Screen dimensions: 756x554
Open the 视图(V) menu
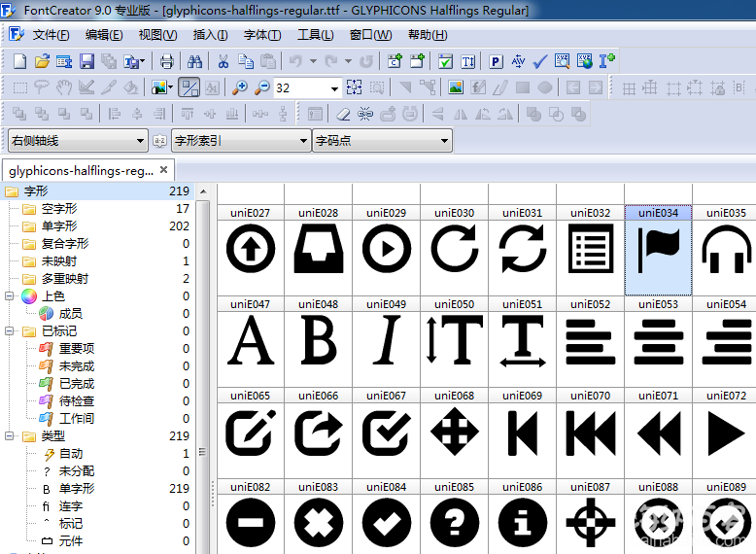[x=157, y=35]
